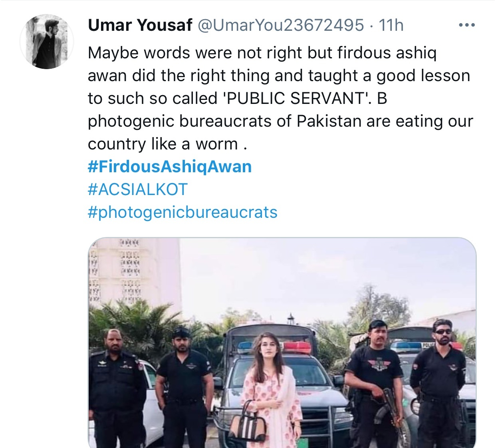496x448 pixels.
Task: Tap the 'PUBLIC SERVANT' text in the tweet
Action: click(x=297, y=98)
